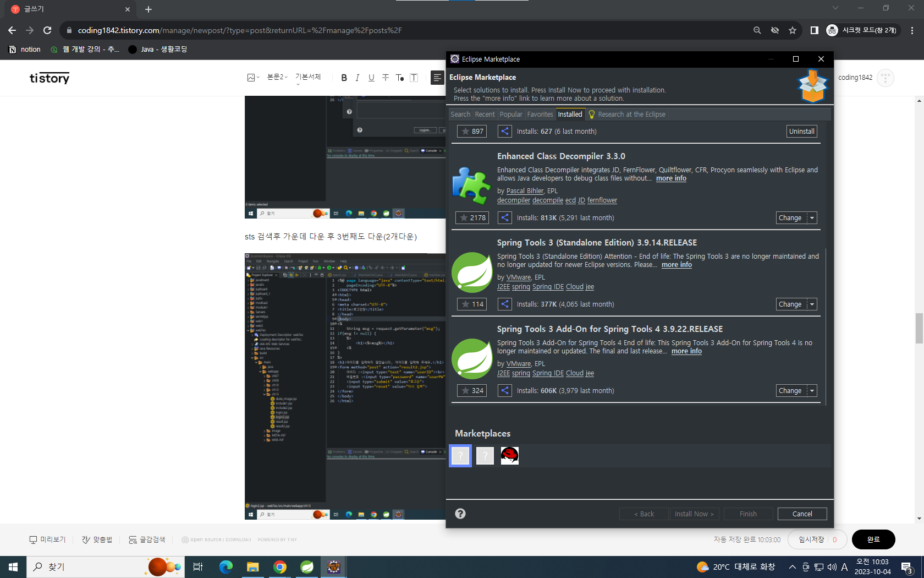Open a new browser tab
Image resolution: width=924 pixels, height=578 pixels.
pyautogui.click(x=148, y=9)
